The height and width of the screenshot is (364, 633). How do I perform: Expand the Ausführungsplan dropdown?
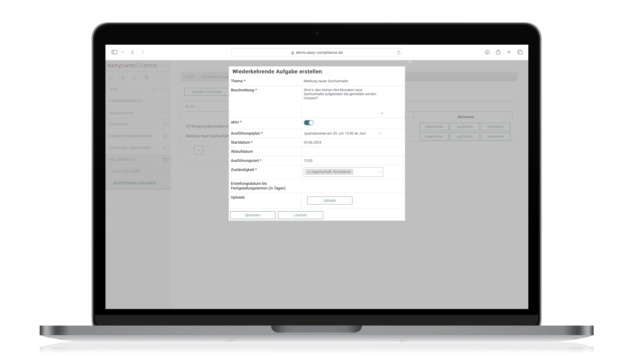point(380,133)
